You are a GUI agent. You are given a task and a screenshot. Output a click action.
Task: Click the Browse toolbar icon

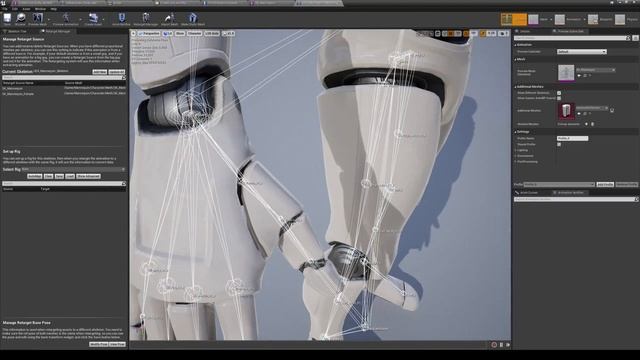tap(20, 19)
